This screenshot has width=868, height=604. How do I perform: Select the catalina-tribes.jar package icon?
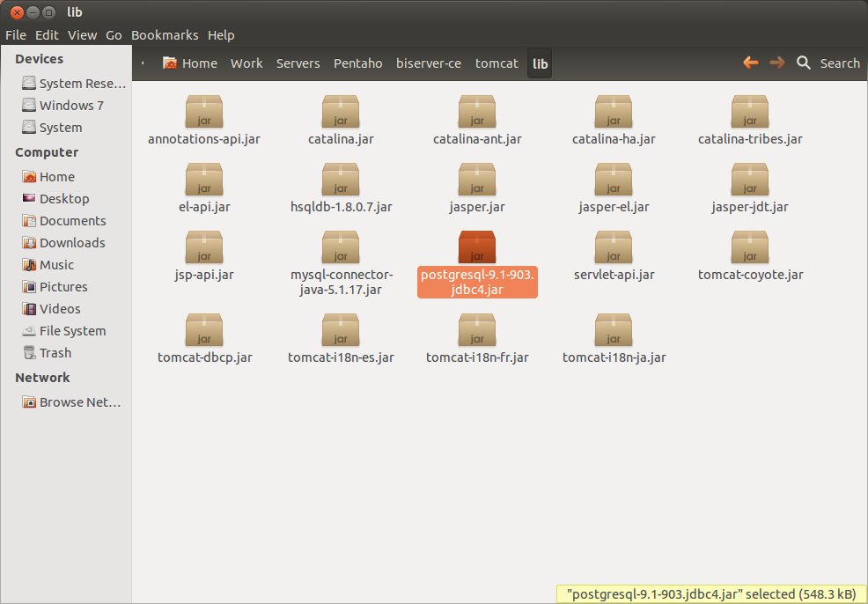click(750, 111)
